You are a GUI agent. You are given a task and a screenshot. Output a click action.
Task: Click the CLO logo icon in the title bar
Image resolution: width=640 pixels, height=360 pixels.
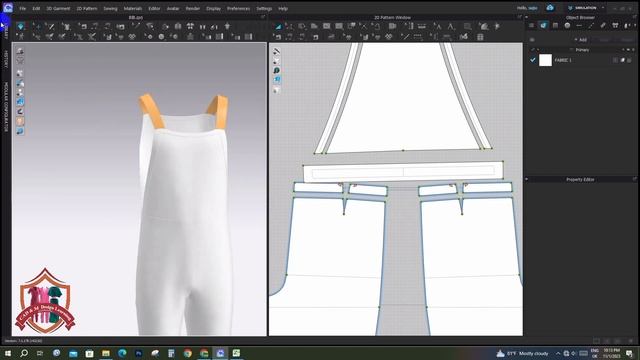[8, 7]
